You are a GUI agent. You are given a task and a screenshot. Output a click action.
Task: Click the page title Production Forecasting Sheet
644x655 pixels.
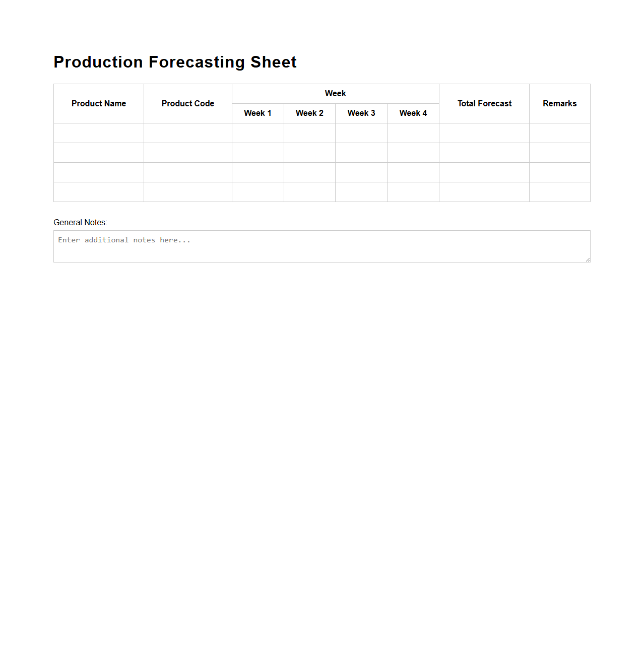pyautogui.click(x=175, y=61)
